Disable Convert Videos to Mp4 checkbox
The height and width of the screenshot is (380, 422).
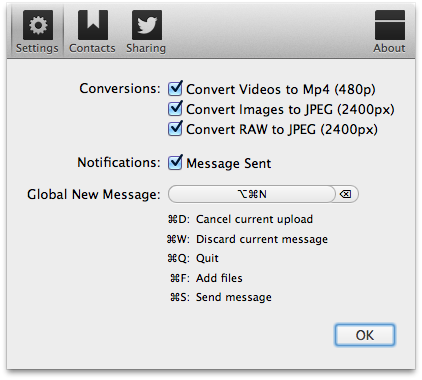pos(175,88)
